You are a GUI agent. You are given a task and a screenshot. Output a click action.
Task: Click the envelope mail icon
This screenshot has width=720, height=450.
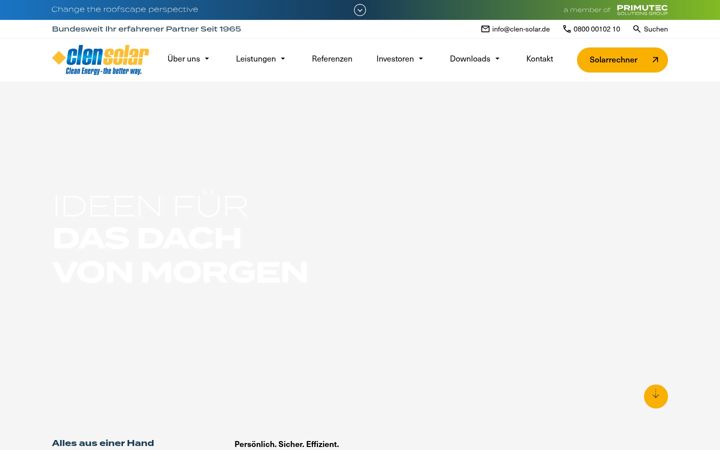[x=485, y=29]
